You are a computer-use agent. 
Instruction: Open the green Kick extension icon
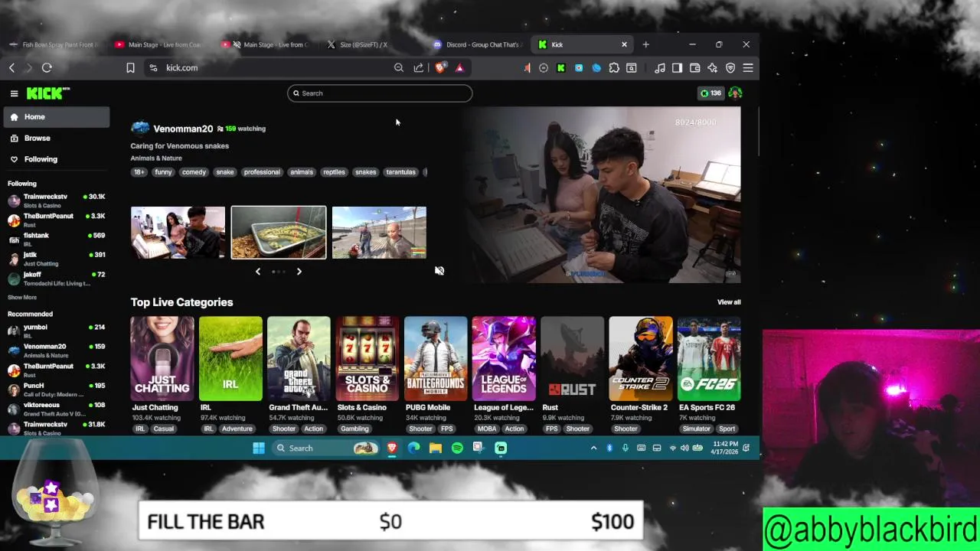pos(561,68)
